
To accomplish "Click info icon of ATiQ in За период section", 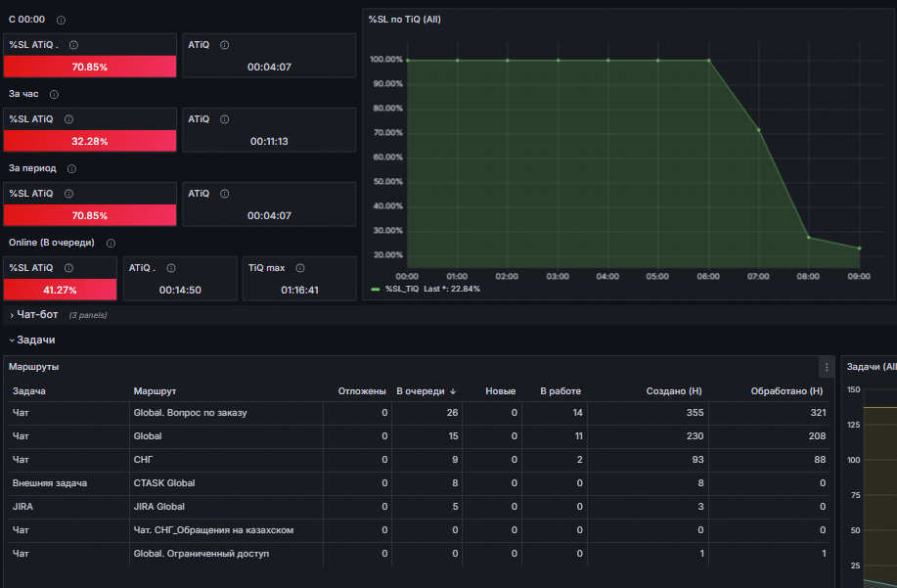I will (224, 194).
